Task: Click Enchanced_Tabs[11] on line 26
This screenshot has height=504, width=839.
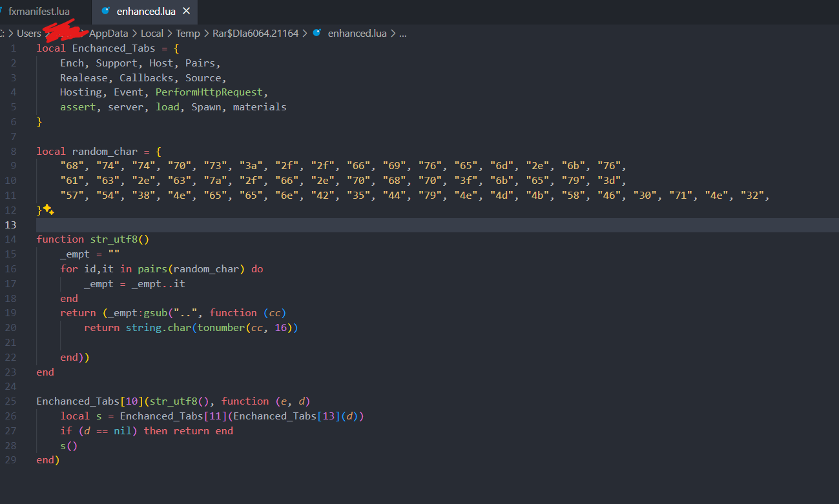Action: (173, 416)
